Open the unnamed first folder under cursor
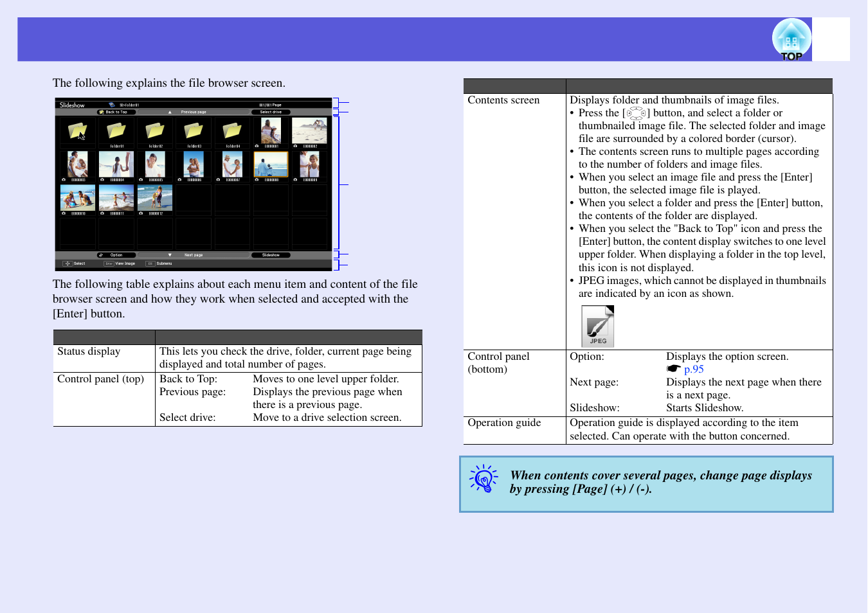The image size is (868, 613). (78, 130)
